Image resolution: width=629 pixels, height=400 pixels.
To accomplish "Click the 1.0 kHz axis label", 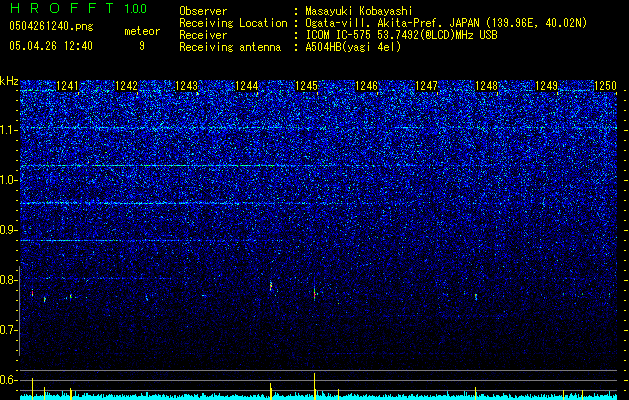I will point(8,180).
